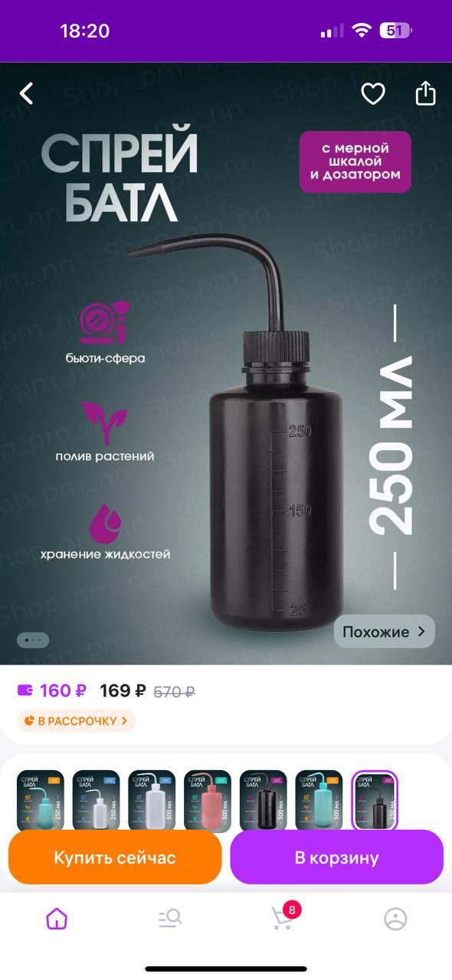Open the home tab icon
The width and height of the screenshot is (452, 980).
(57, 918)
